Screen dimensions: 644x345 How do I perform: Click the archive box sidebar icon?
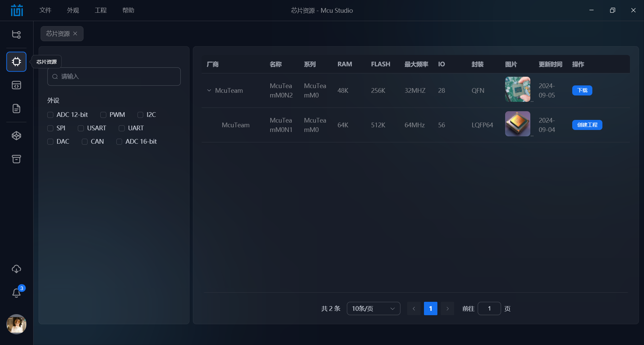pos(16,159)
